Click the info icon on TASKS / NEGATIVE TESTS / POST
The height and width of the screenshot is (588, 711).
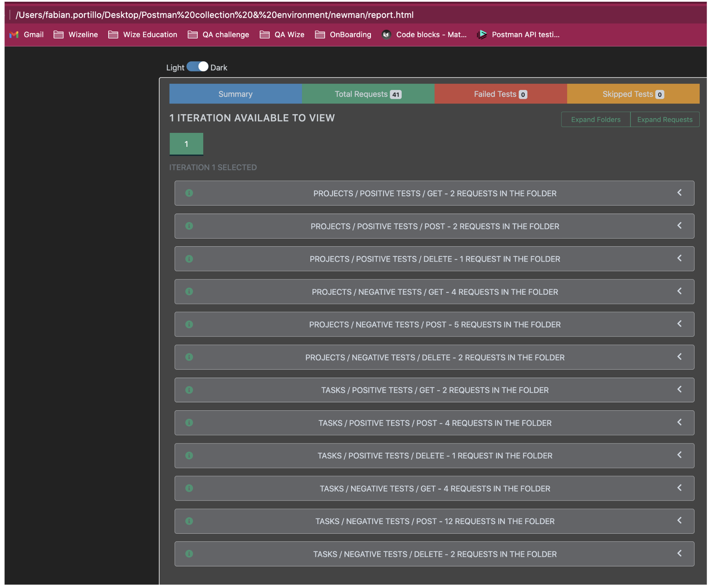[x=189, y=521]
